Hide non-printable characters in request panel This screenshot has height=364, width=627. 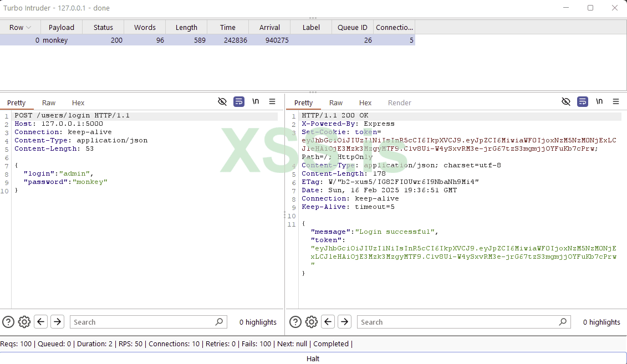pyautogui.click(x=222, y=101)
